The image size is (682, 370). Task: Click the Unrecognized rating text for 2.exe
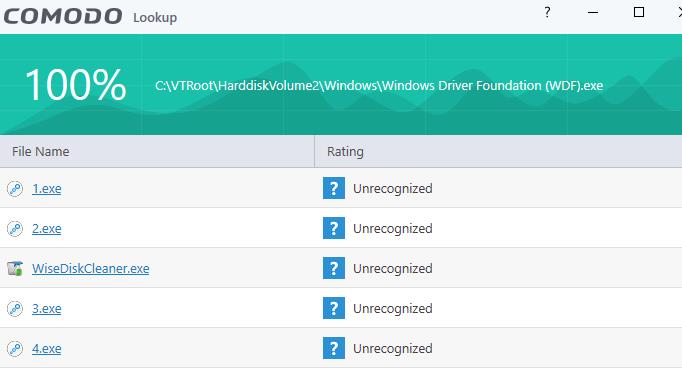pyautogui.click(x=393, y=229)
